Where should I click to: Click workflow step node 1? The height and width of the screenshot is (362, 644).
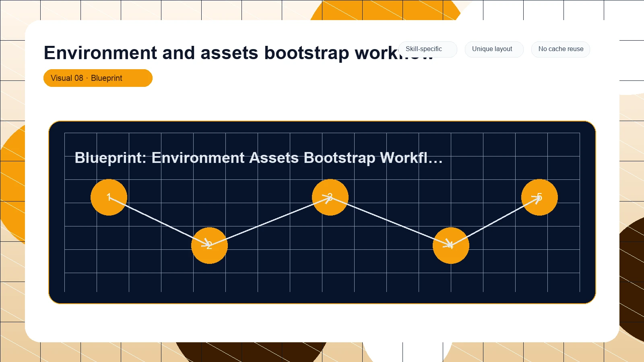pos(109,197)
